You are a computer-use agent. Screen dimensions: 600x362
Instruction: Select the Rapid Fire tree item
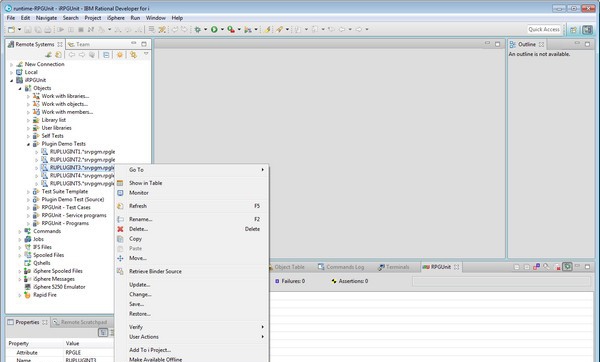click(x=45, y=295)
